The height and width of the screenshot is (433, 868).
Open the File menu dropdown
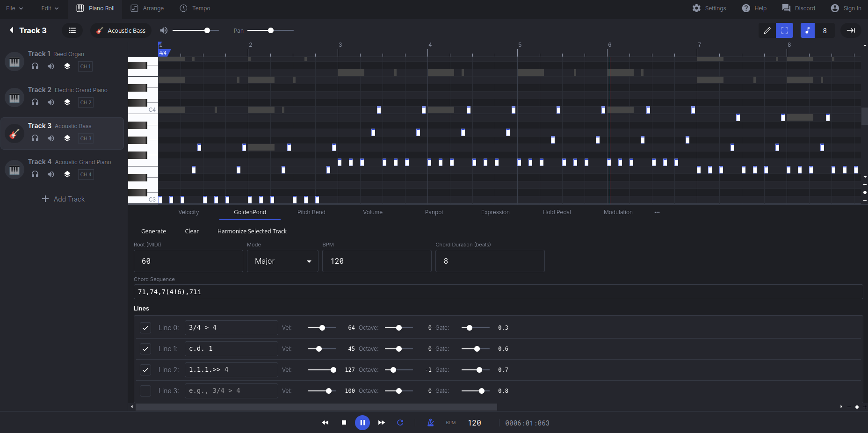[14, 8]
